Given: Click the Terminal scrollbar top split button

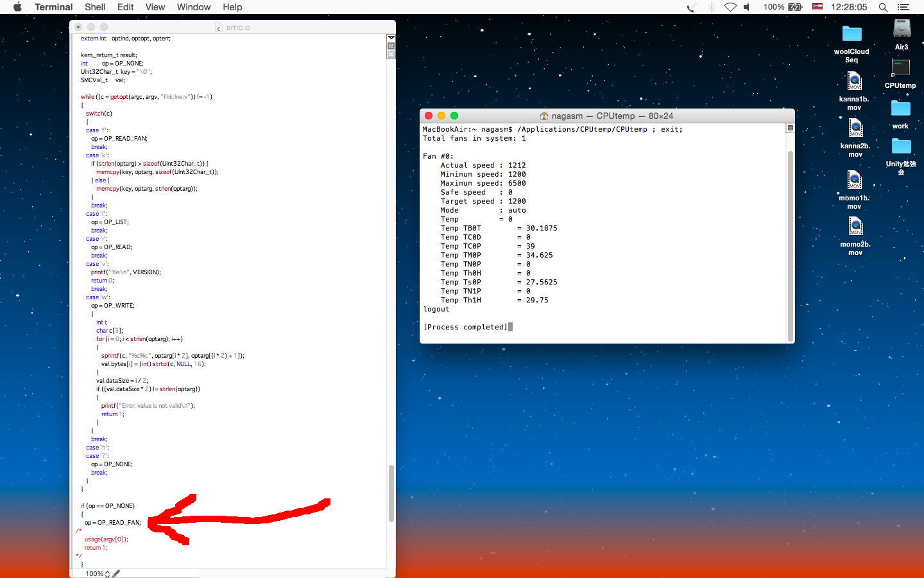Looking at the screenshot, I should pos(791,128).
